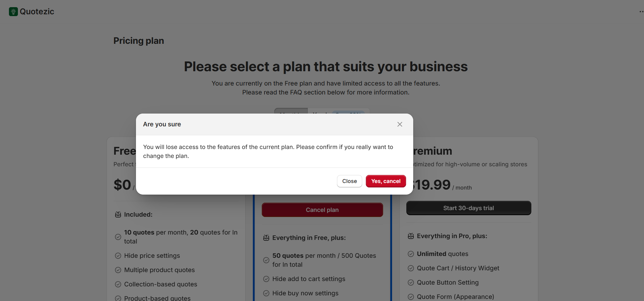Viewport: 644px width, 301px height.
Task: Click check icon beside Multiple product quotes
Action: [118, 270]
